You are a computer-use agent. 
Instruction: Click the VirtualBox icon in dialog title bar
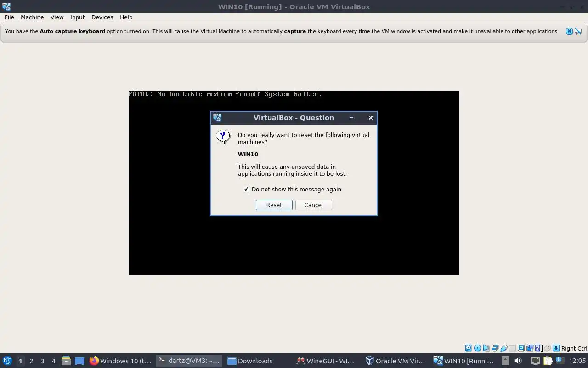click(x=217, y=118)
